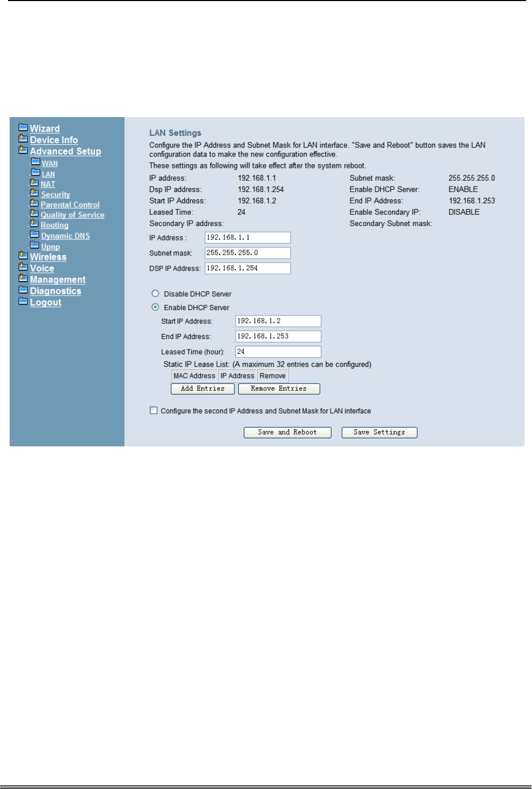The height and width of the screenshot is (789, 532).
Task: Select Enable DHCP Server radio button
Action: 155,307
